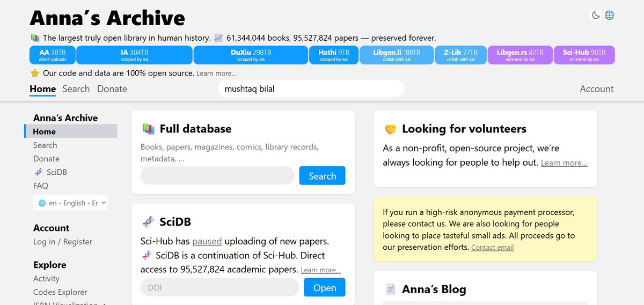The height and width of the screenshot is (305, 644).
Task: Click the Anna's Archive title logo
Action: click(x=107, y=18)
